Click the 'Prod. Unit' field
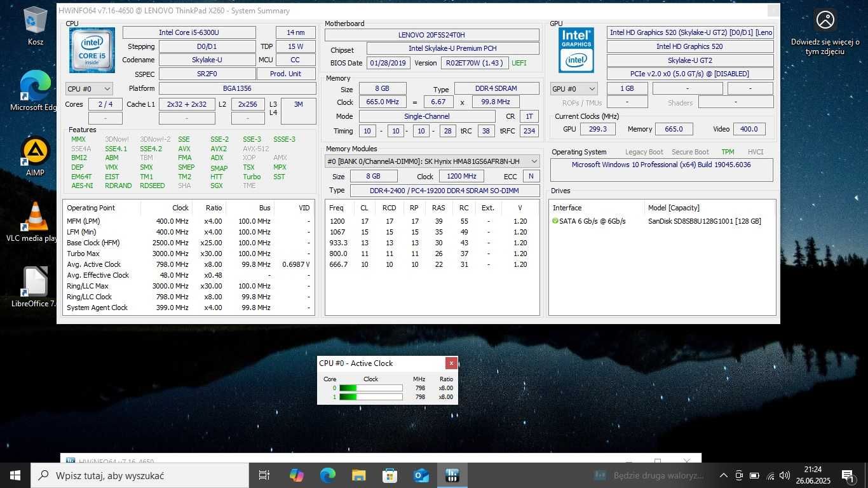868x488 pixels. (286, 74)
